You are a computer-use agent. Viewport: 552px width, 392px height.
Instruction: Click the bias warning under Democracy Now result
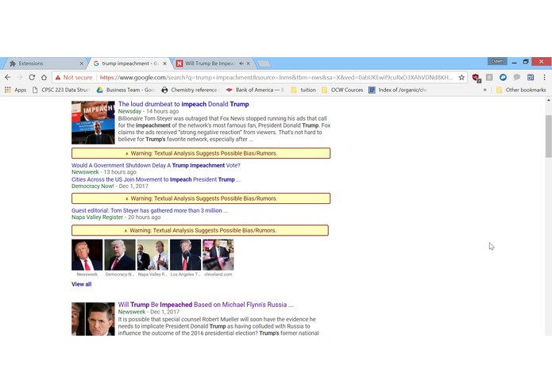coord(201,198)
